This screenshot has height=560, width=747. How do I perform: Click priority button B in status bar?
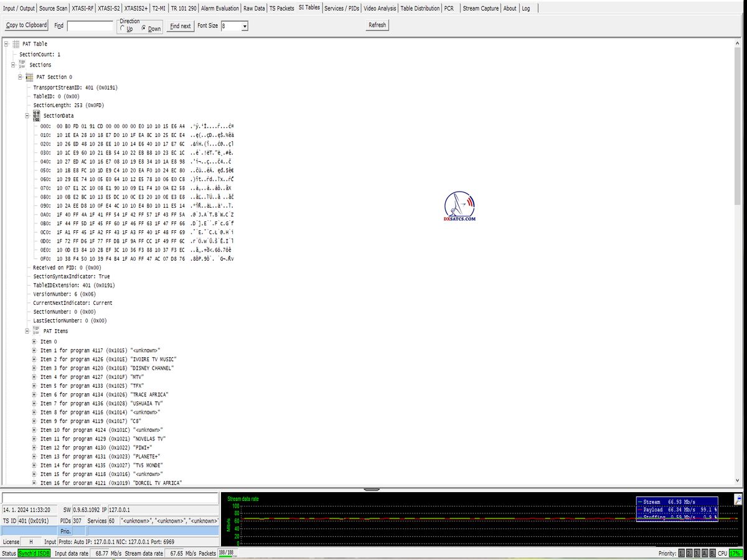pos(712,553)
